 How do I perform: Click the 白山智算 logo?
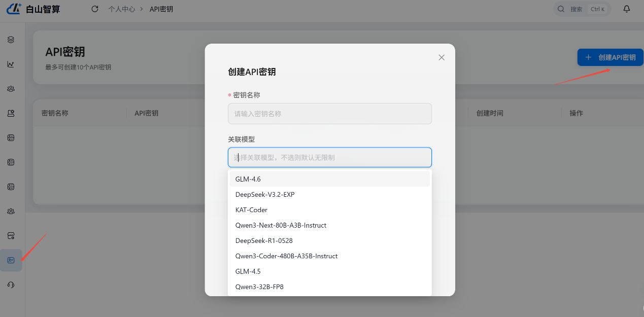pos(33,9)
